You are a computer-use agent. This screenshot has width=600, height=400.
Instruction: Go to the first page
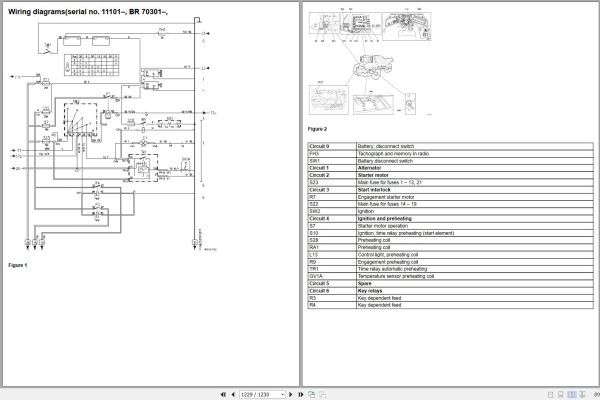[223, 394]
